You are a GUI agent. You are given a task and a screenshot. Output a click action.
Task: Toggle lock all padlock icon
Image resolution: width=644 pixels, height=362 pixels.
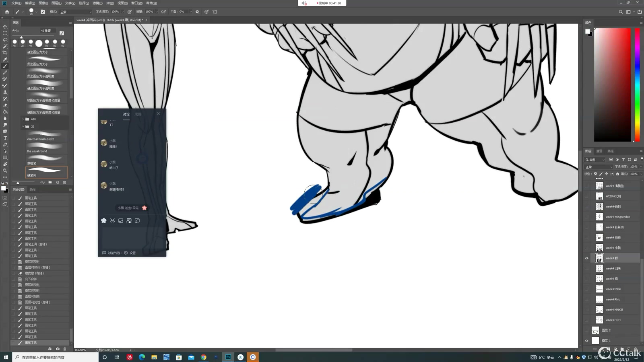[617, 174]
